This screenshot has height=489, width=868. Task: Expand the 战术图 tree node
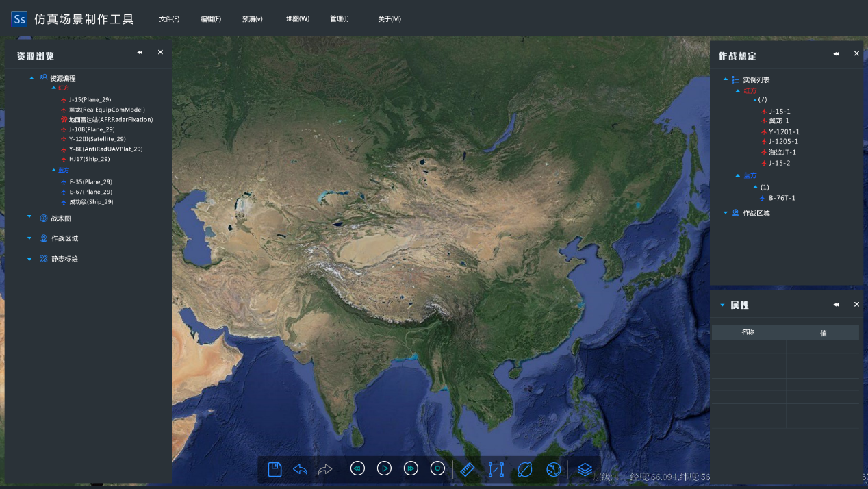point(29,218)
